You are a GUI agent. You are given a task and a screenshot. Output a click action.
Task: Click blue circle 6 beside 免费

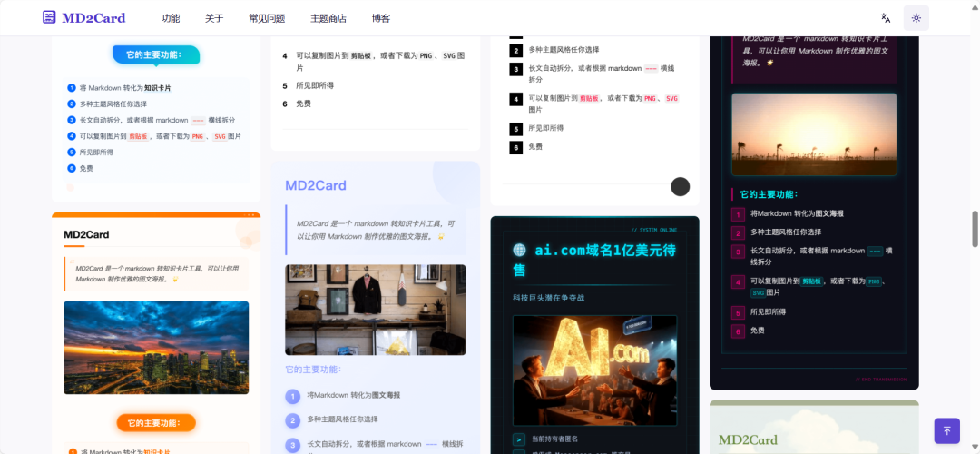click(72, 168)
